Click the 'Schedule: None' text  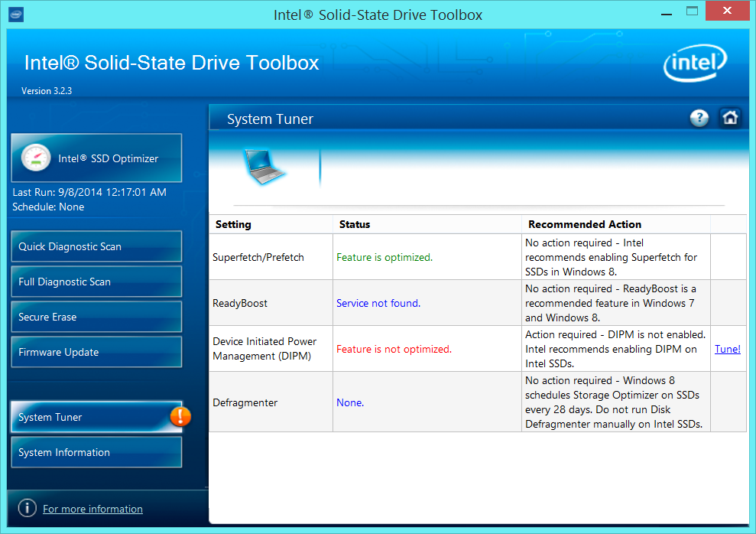tap(48, 207)
